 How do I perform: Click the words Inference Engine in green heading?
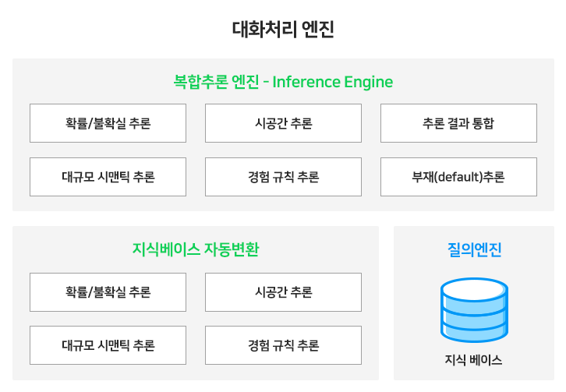[332, 82]
